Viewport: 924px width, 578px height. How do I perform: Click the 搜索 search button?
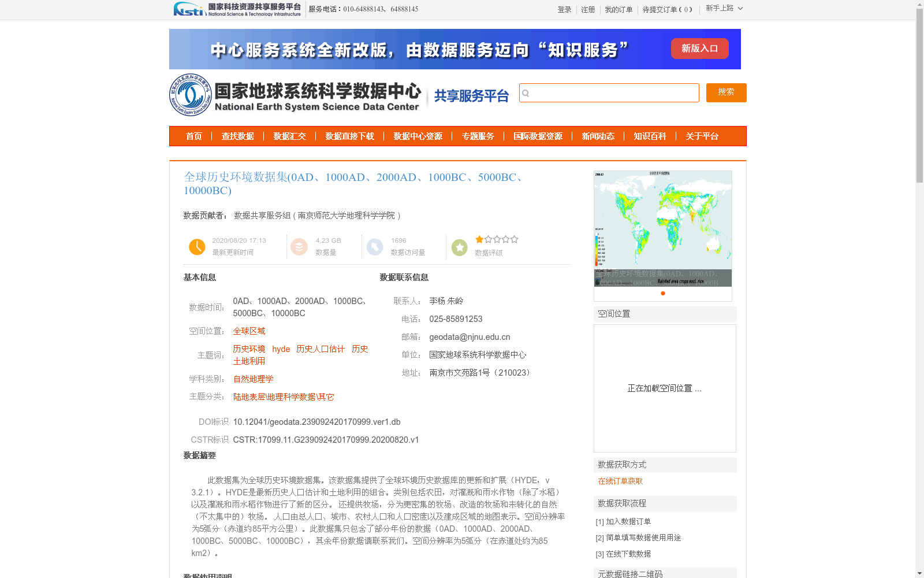pyautogui.click(x=726, y=92)
